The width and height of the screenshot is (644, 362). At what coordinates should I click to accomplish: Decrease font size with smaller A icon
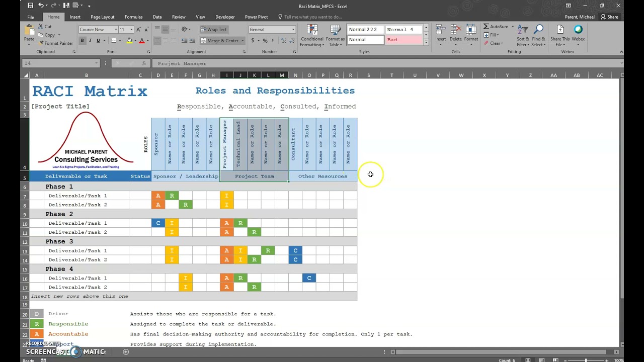pyautogui.click(x=146, y=30)
